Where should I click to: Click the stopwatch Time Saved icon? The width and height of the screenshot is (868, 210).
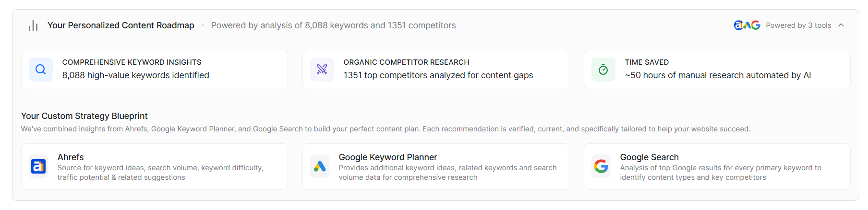603,70
